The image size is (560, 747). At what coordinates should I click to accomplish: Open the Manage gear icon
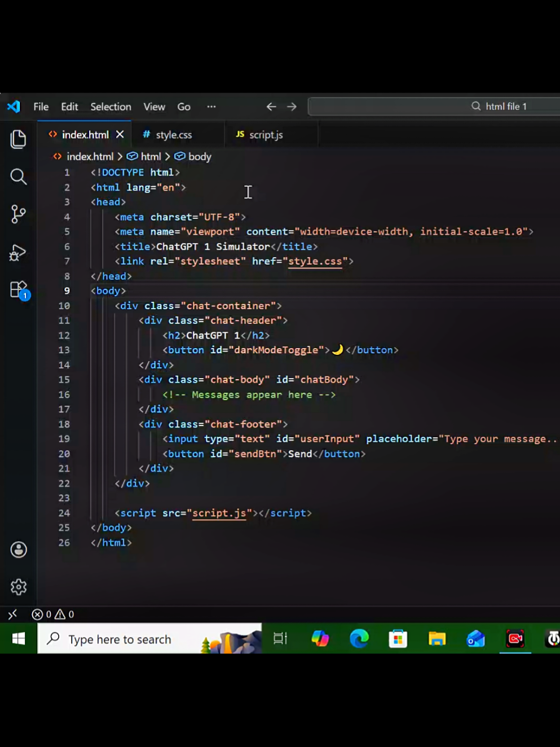[x=19, y=587]
